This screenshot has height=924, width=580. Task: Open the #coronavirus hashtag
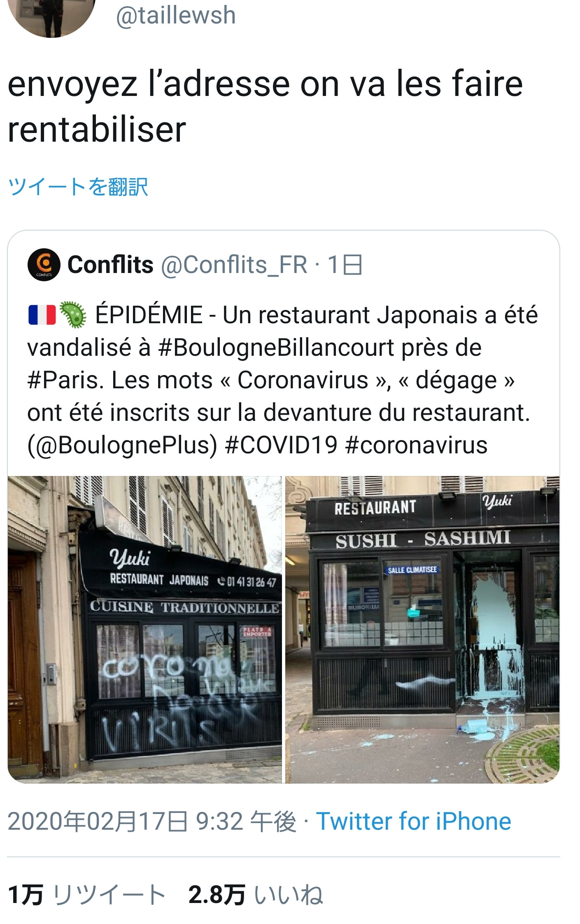pos(417,446)
